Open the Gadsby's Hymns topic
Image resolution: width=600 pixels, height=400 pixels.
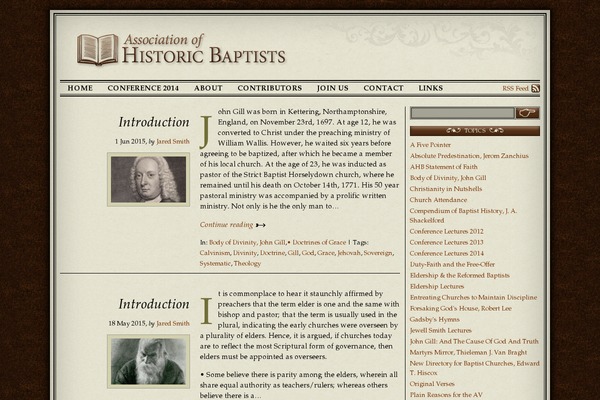click(435, 319)
